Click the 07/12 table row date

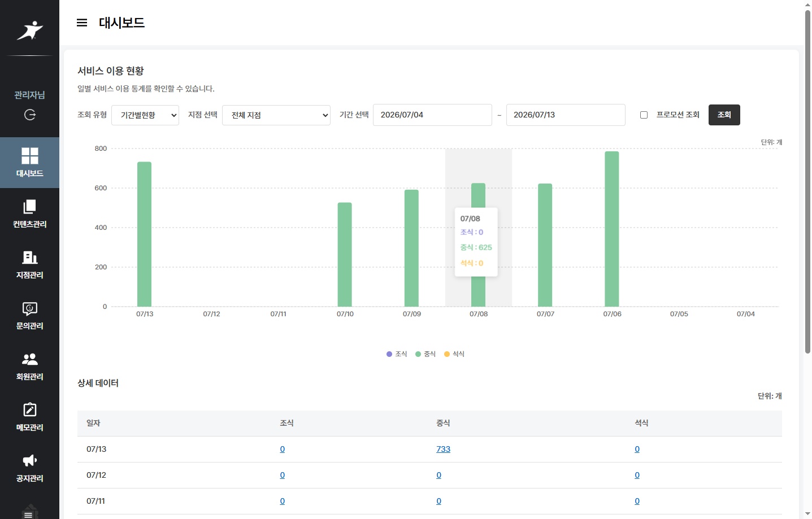(97, 475)
